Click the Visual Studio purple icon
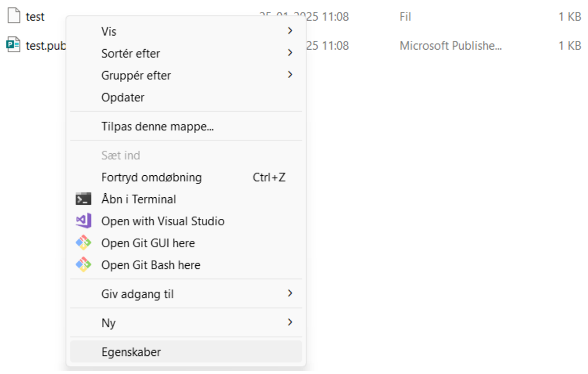The image size is (588, 374). [83, 221]
